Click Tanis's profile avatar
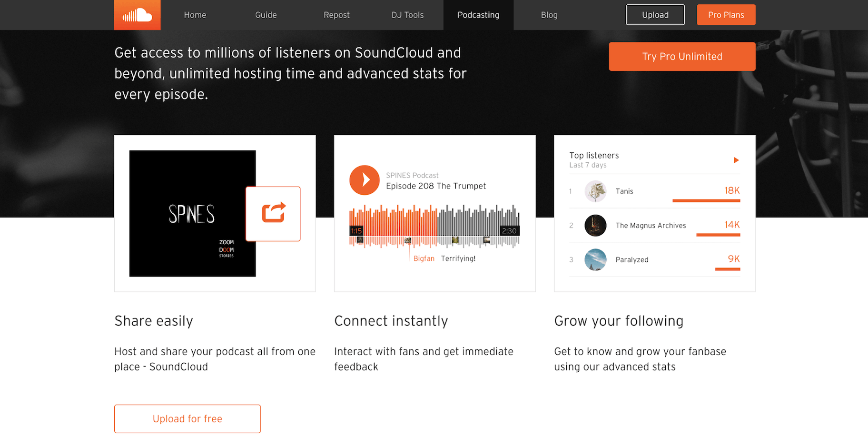868x447 pixels. [595, 191]
